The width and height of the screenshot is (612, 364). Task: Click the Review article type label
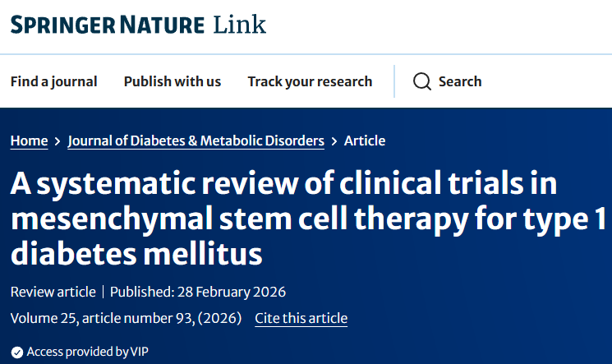(52, 292)
